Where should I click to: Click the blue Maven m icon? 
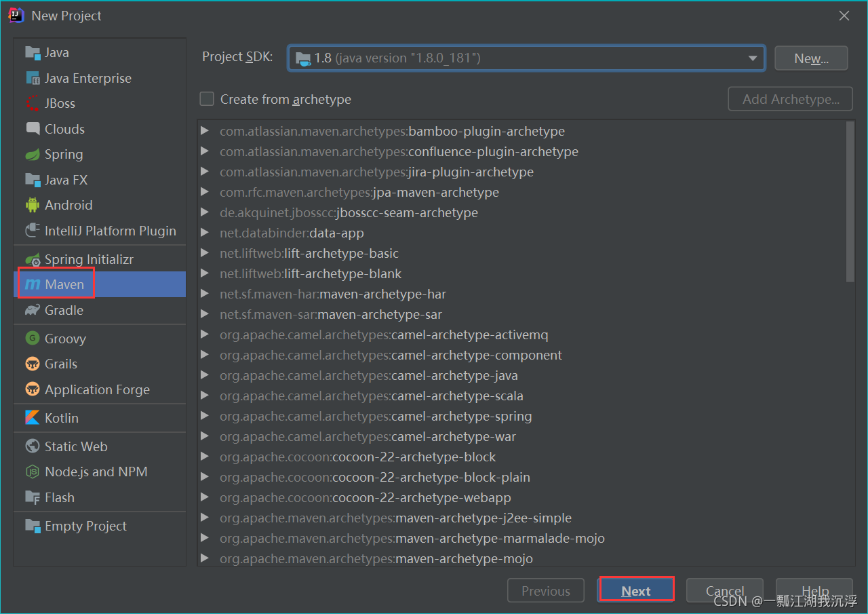point(33,285)
